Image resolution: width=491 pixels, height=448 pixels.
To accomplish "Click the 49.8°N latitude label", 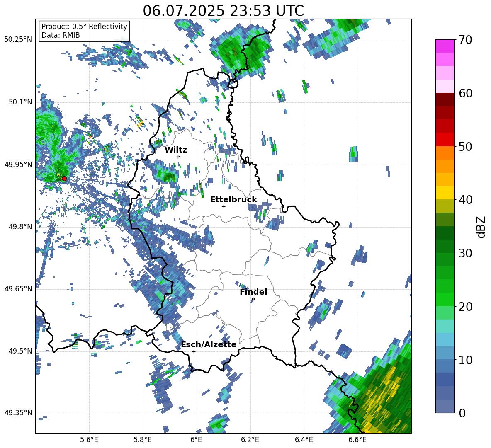I will click(20, 227).
